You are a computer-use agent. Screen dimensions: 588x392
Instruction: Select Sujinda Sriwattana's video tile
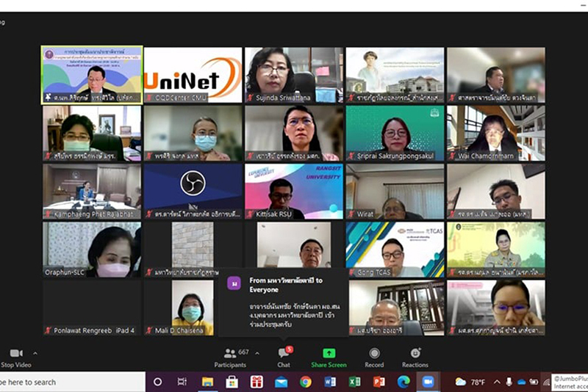coord(293,74)
